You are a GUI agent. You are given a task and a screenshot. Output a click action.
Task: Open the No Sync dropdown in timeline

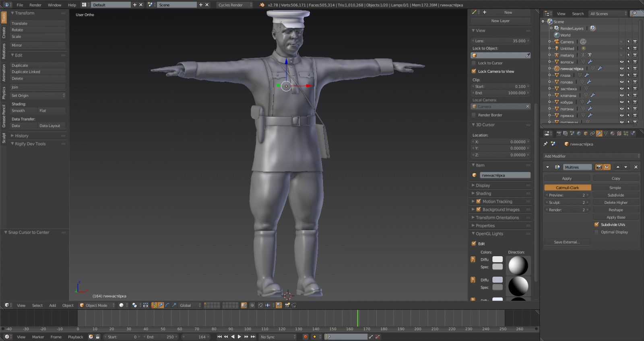277,337
